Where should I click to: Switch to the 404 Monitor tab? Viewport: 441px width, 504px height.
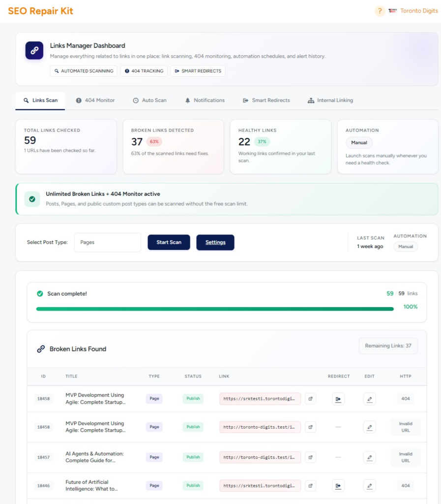[95, 100]
